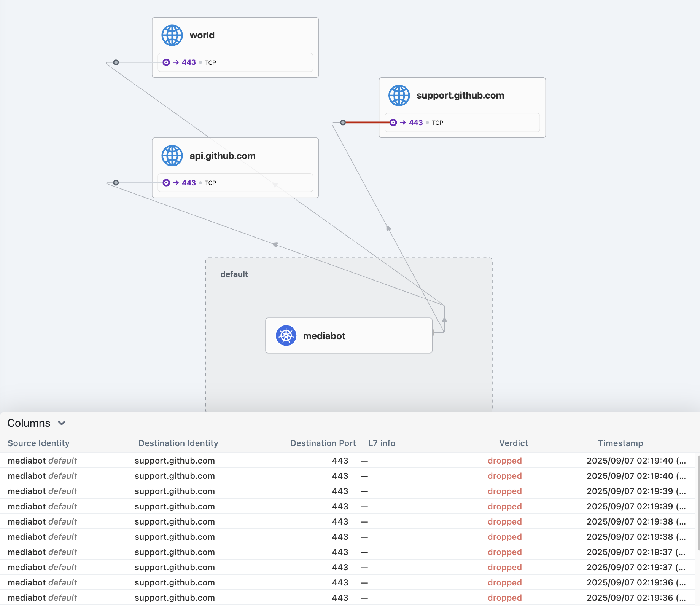
Task: Click the default namespace label
Action: 234,274
